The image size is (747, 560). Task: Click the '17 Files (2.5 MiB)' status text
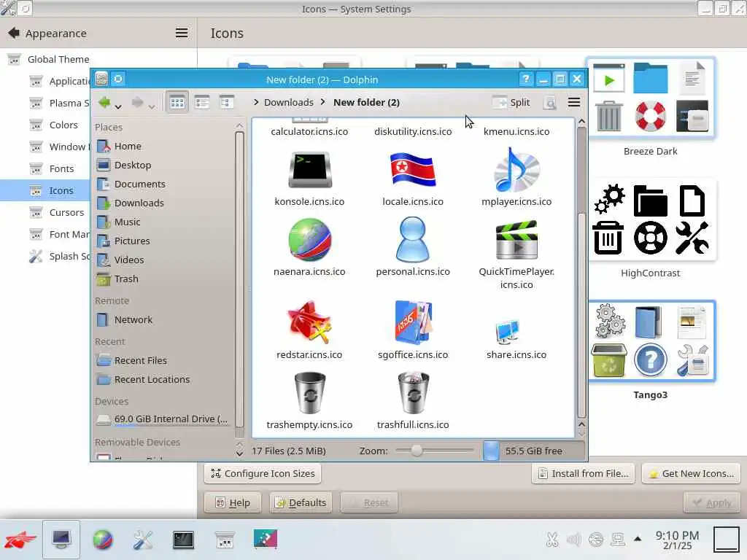(x=289, y=451)
